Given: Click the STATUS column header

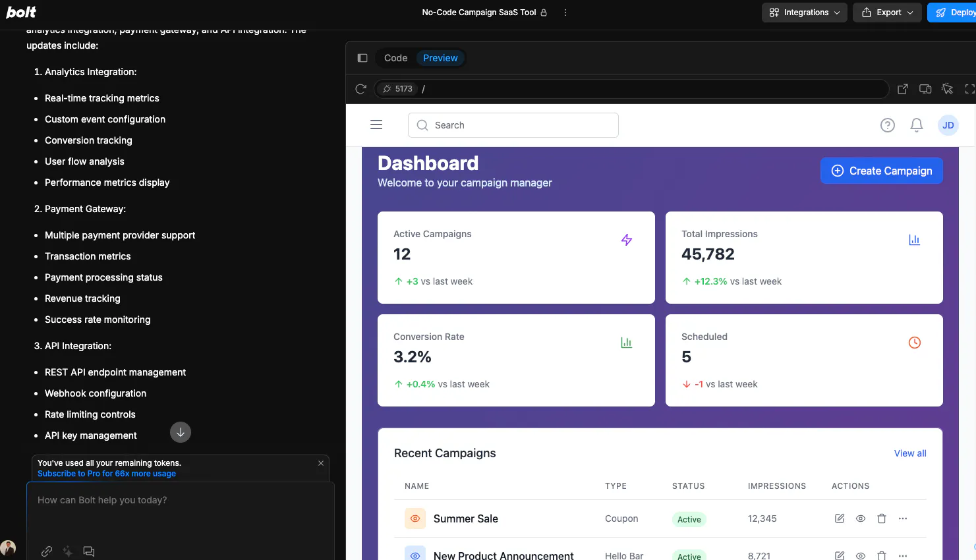Looking at the screenshot, I should (x=689, y=486).
